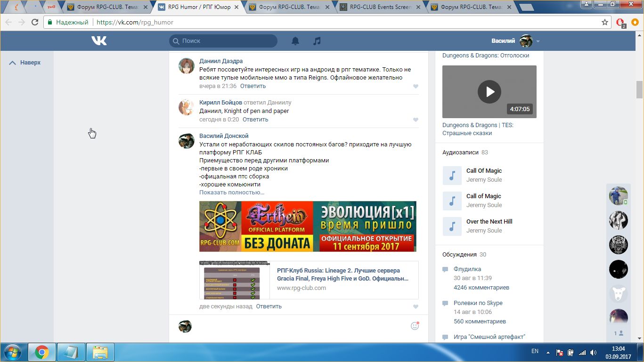Show hidden tray icons arrow
Screen dimensions: 644x362
547,352
